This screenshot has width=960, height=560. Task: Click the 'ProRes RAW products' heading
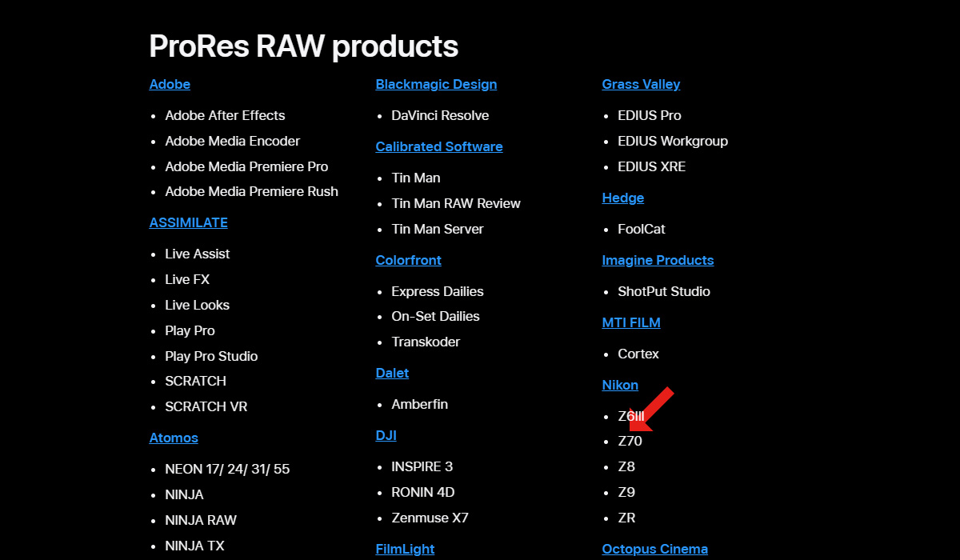[304, 46]
